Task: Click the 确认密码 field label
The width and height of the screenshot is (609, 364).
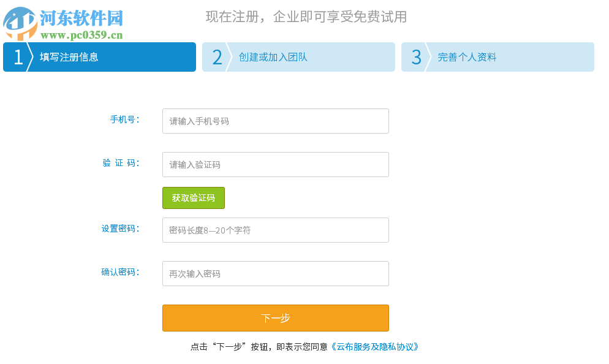Action: 120,272
